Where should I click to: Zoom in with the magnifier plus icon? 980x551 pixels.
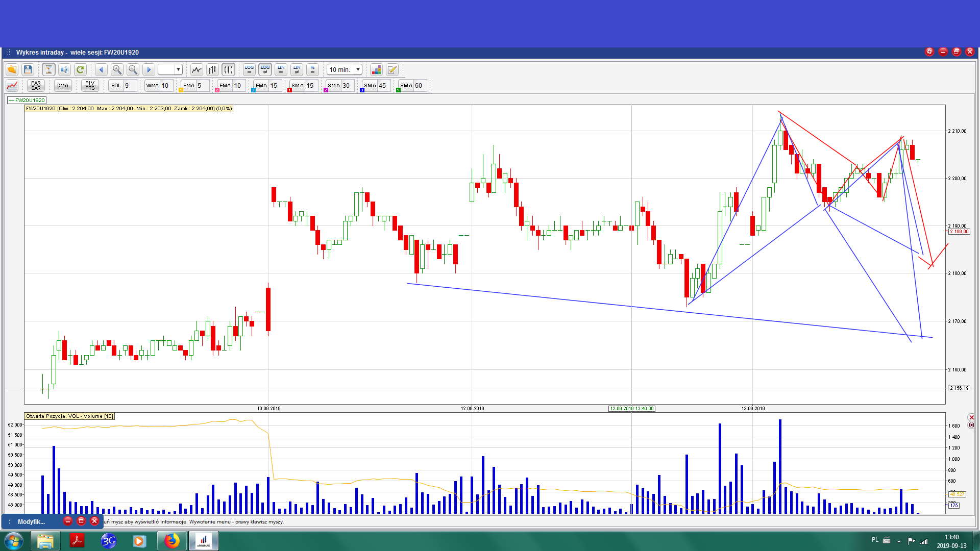pos(117,69)
